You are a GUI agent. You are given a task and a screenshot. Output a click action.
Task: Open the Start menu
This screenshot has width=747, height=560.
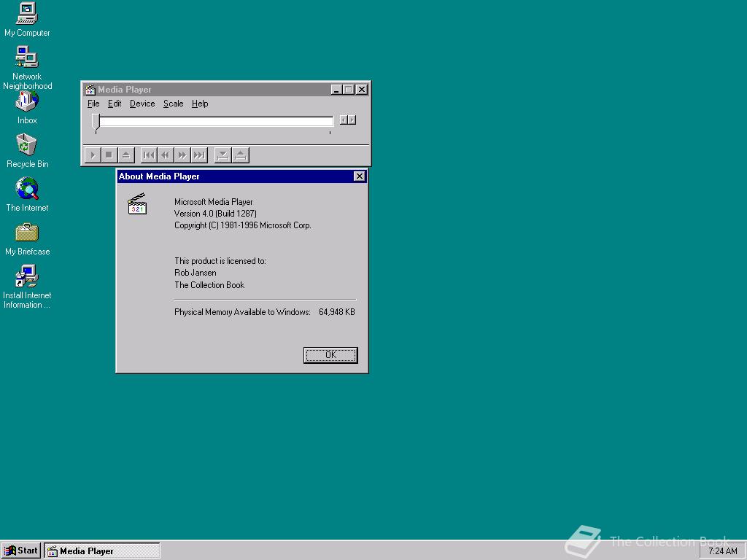pyautogui.click(x=21, y=551)
